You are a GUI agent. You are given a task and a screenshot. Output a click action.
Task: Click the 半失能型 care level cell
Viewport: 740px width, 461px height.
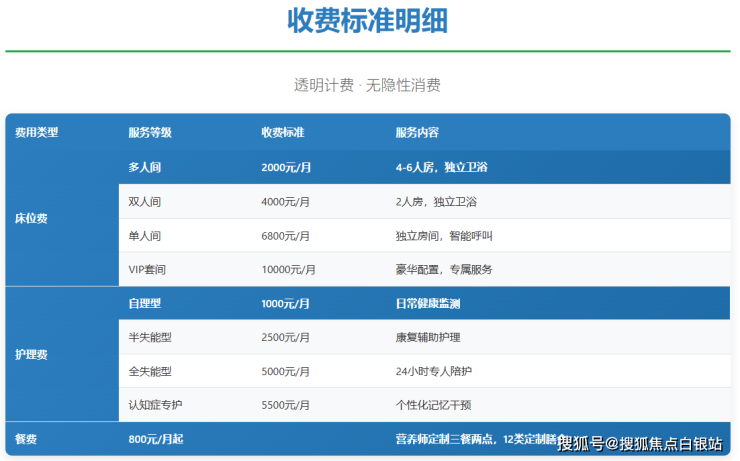click(x=150, y=337)
